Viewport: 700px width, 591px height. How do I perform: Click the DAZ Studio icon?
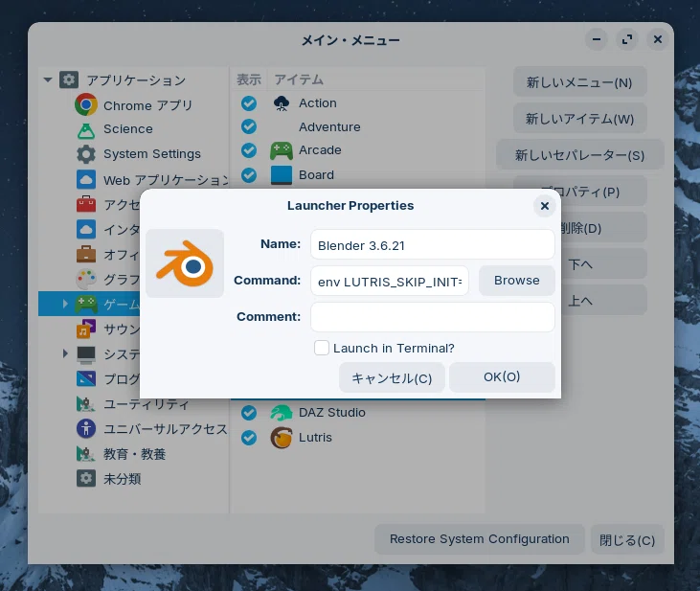pyautogui.click(x=282, y=412)
